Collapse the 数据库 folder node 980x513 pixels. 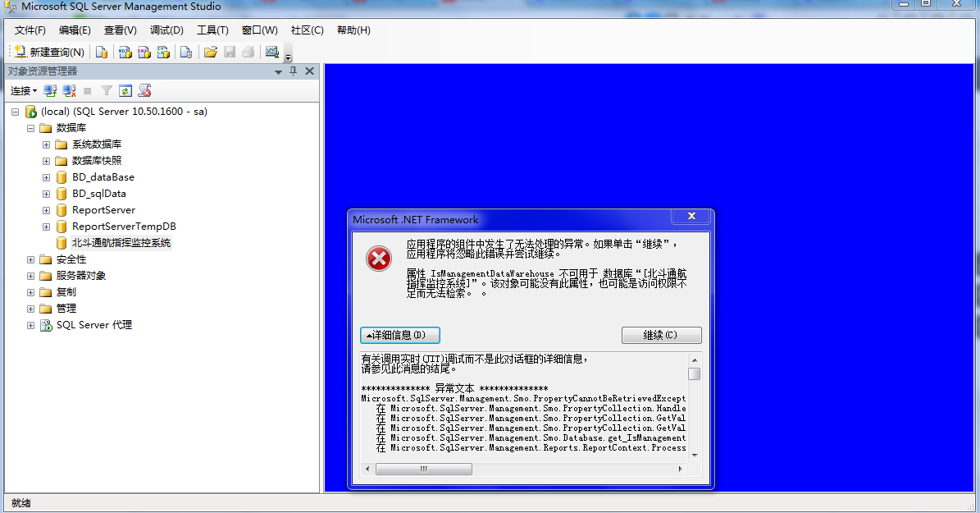(30, 128)
